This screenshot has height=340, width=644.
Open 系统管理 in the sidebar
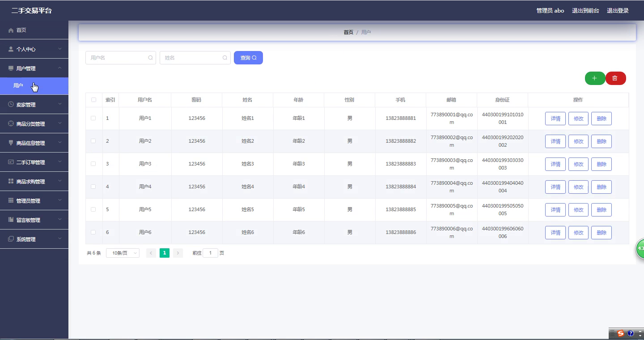click(x=34, y=239)
